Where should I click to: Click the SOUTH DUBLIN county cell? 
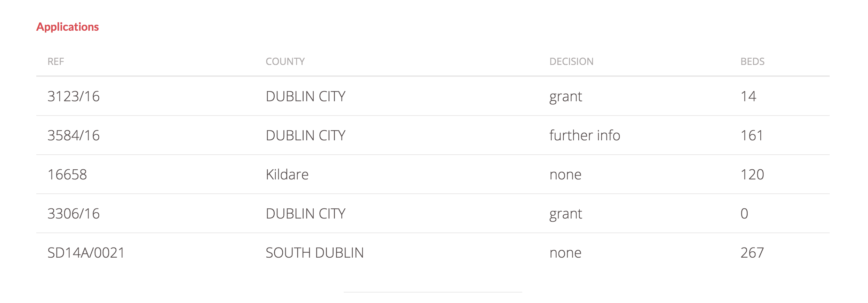tap(314, 253)
